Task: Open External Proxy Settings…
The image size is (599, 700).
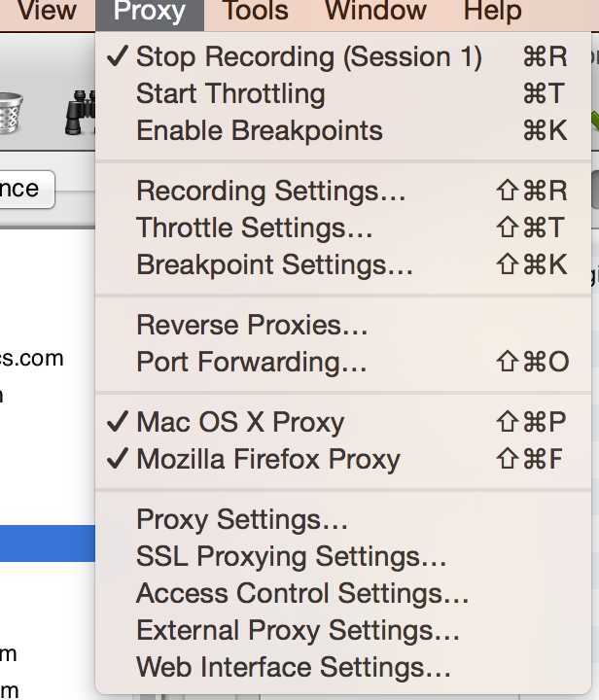Action: pos(343,630)
